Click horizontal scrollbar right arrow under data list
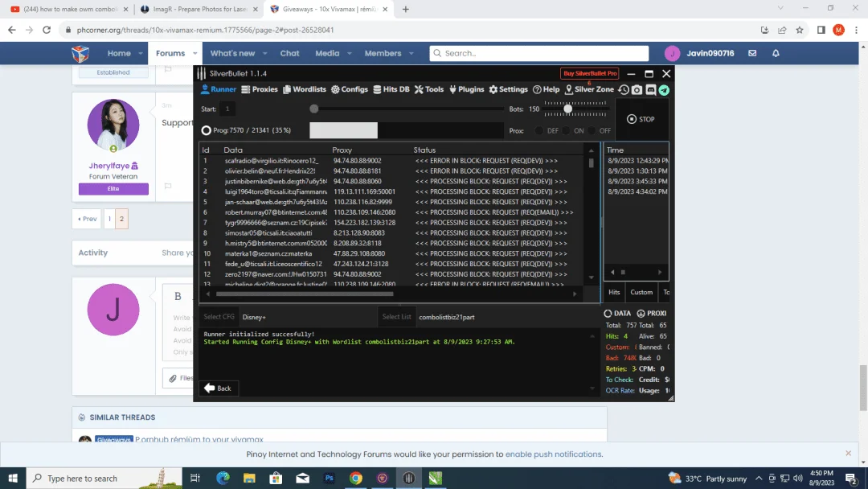This screenshot has width=868, height=489. point(575,294)
